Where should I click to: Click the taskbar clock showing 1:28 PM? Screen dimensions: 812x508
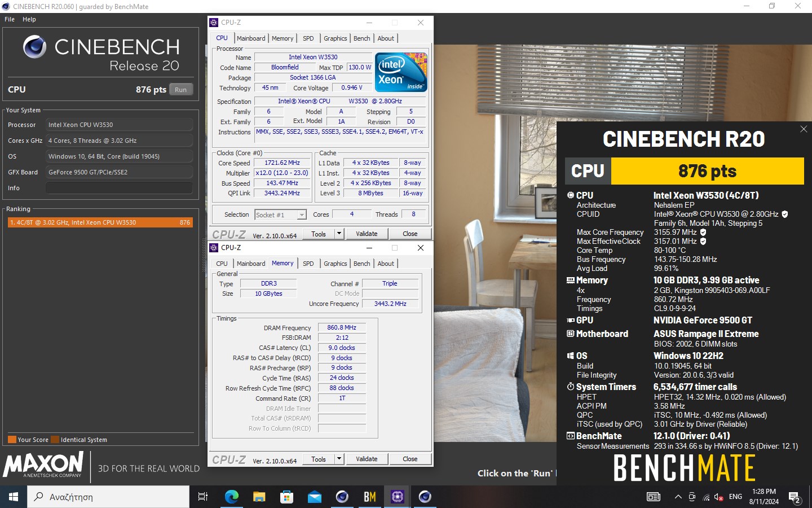click(764, 497)
